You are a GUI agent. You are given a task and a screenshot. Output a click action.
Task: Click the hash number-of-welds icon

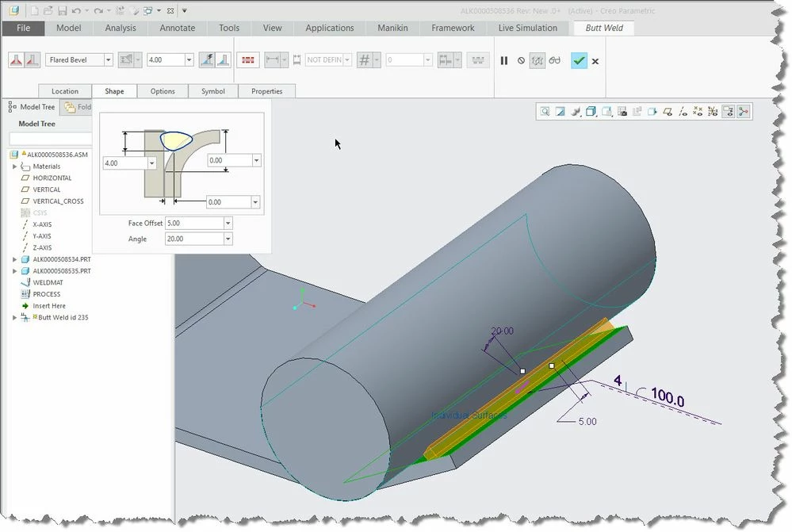coord(364,60)
